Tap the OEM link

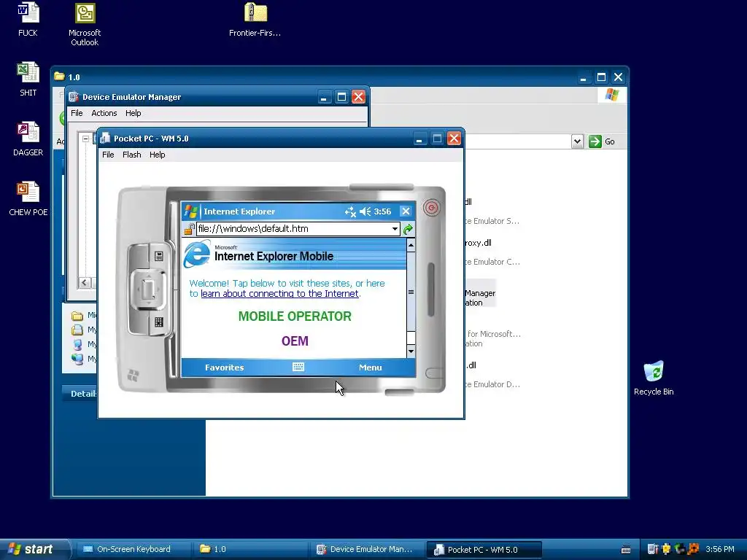pyautogui.click(x=295, y=341)
